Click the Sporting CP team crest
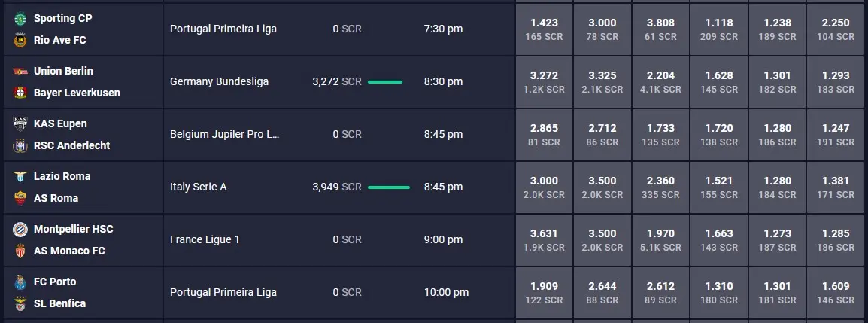Viewport: 868px width, 323px height. coord(20,18)
